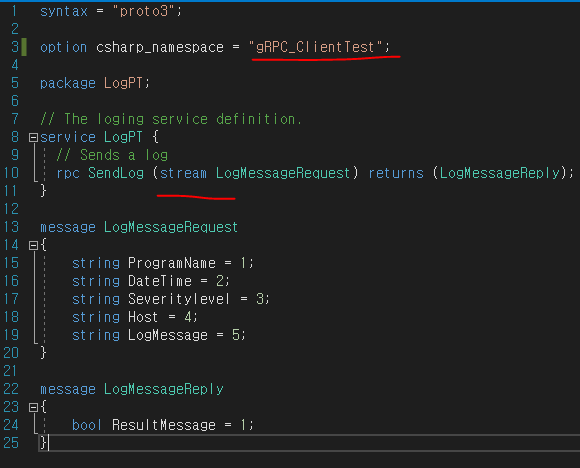Click the syntax keyword on line 1
Screen dimensions: 580x468
pyautogui.click(x=64, y=11)
